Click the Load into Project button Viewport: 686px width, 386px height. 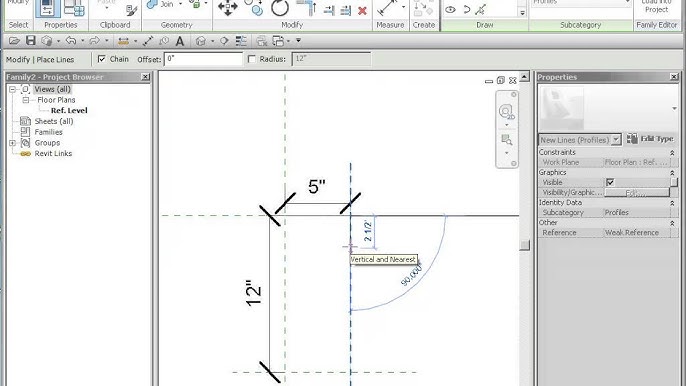[657, 6]
